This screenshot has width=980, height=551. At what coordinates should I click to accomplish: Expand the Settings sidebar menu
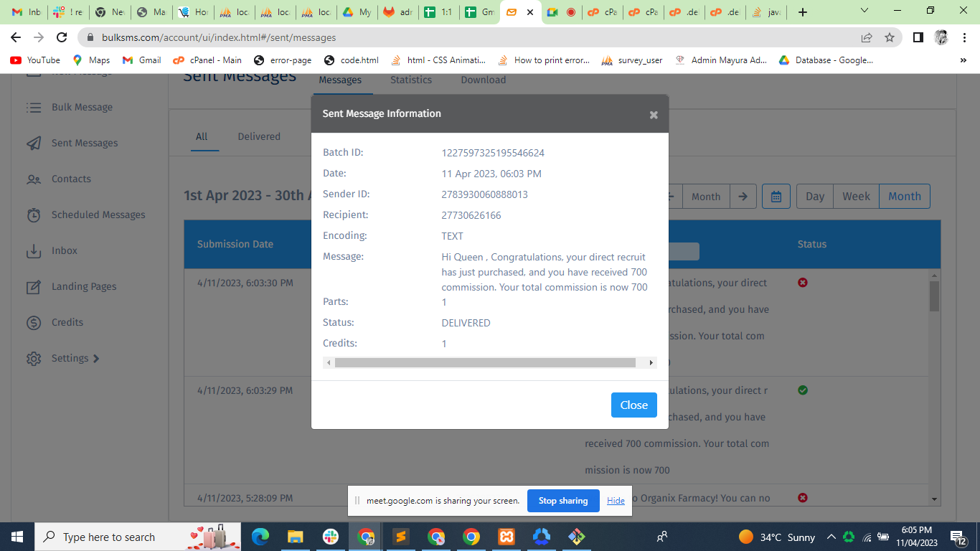(x=70, y=359)
